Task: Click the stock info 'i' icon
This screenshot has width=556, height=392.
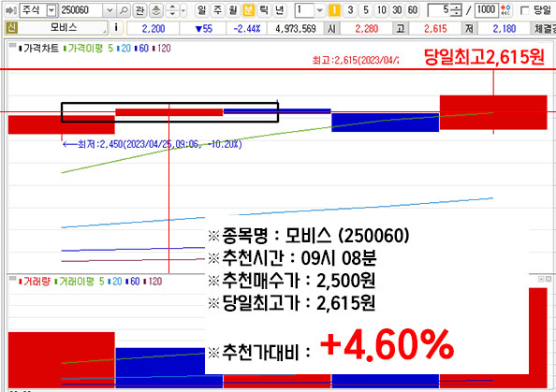Action: pyautogui.click(x=116, y=27)
